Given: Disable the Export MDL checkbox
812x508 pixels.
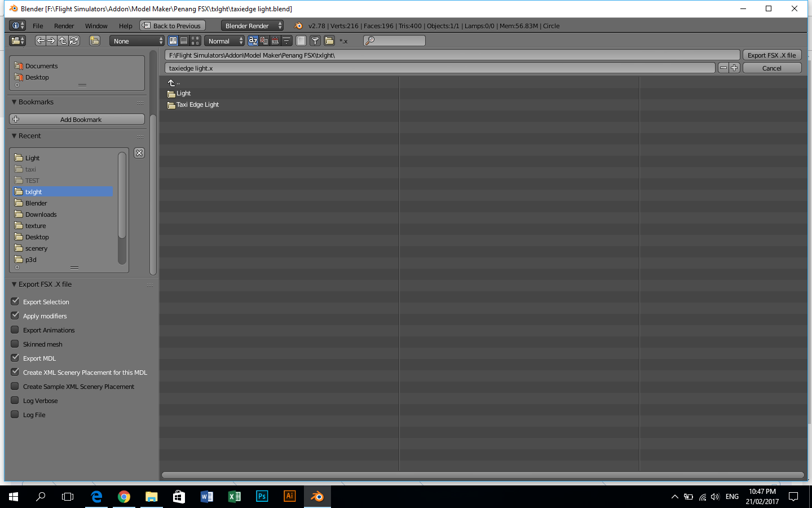Looking at the screenshot, I should click(x=15, y=358).
